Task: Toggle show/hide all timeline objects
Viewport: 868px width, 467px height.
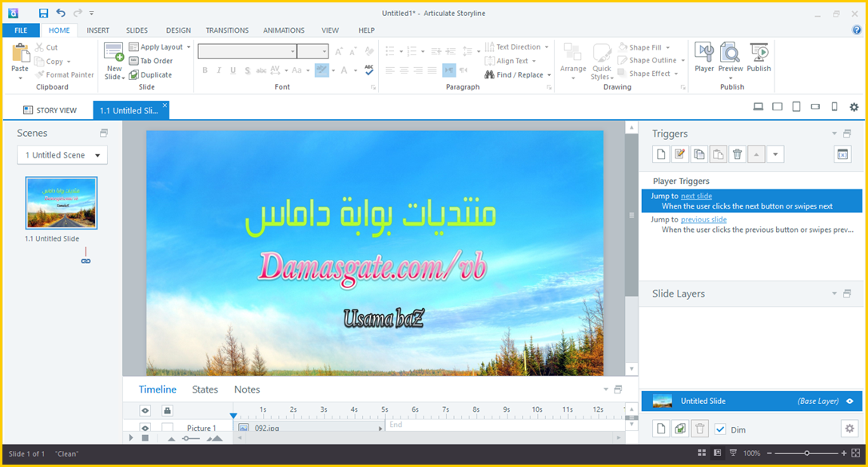Action: (145, 410)
